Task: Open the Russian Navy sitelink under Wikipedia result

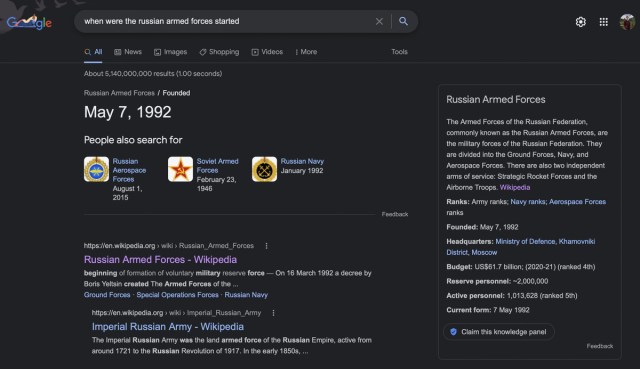Action: coord(246,295)
